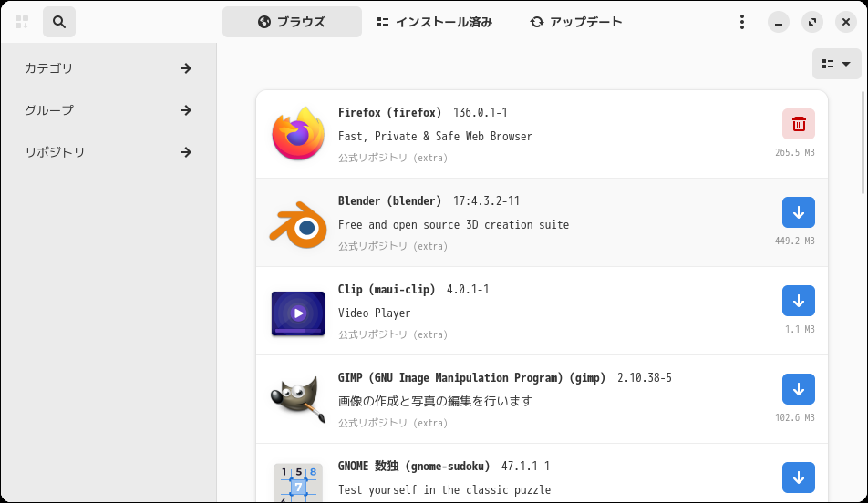Viewport: 868px width, 503px height.
Task: Install Blender with the download arrow
Action: 798,212
